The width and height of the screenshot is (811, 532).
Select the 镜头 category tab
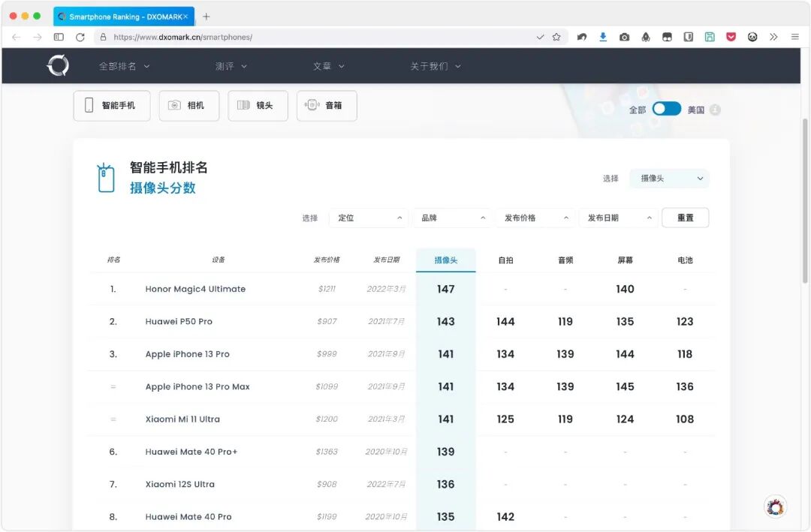point(258,106)
